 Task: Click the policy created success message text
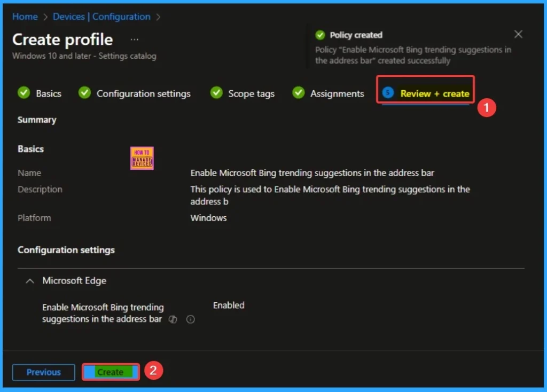tap(413, 55)
